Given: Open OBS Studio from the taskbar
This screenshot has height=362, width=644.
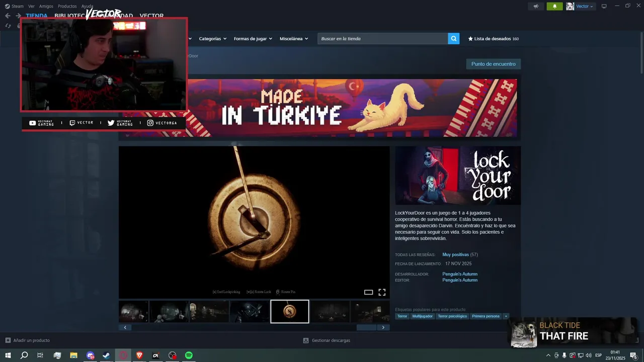Looking at the screenshot, I should tap(173, 355).
